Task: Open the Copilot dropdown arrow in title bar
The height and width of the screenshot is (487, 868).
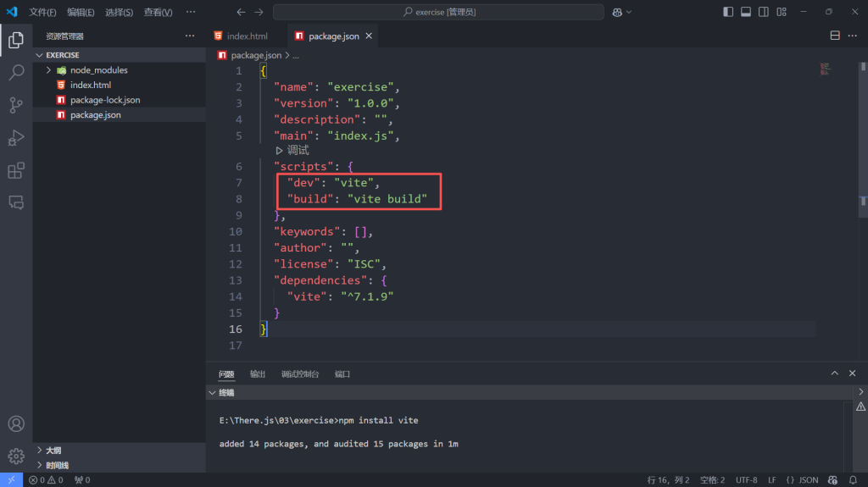Action: pos(631,13)
